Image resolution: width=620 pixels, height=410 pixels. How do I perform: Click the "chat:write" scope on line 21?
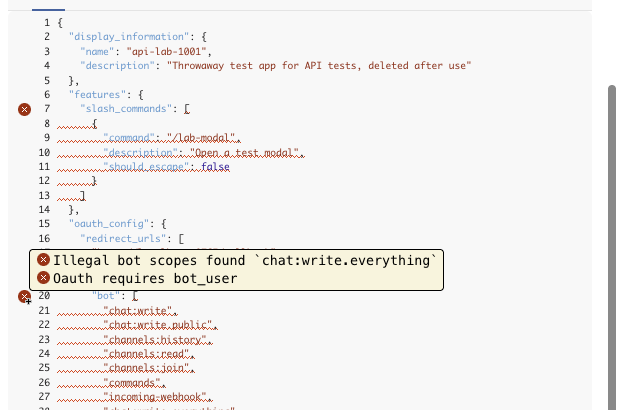138,311
